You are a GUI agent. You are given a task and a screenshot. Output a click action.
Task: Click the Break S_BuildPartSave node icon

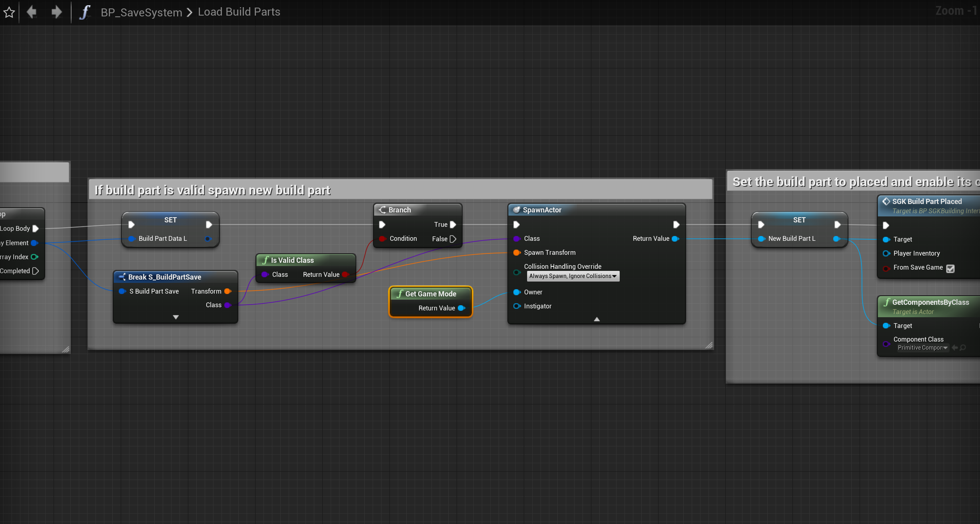(x=122, y=277)
